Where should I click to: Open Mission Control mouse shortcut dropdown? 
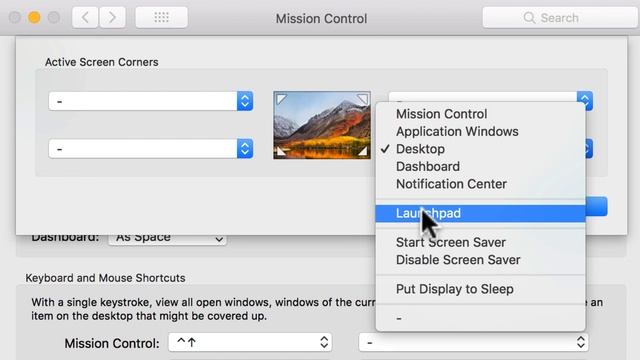[x=473, y=342]
